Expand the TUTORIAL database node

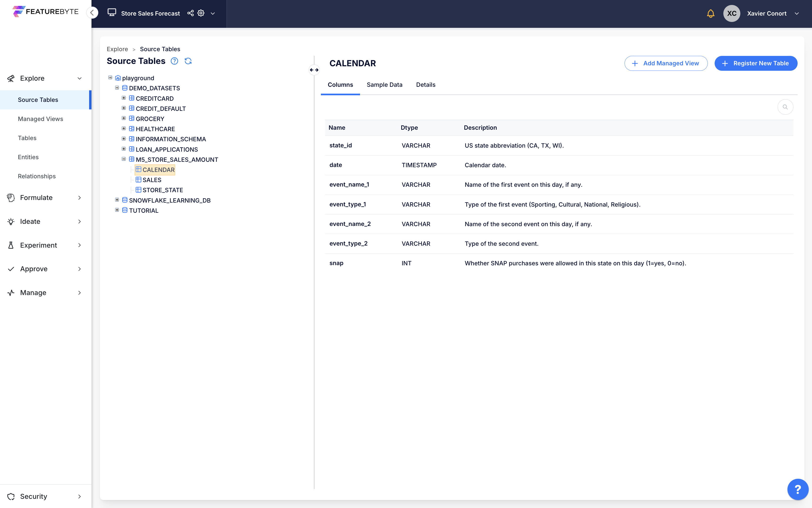pyautogui.click(x=117, y=210)
